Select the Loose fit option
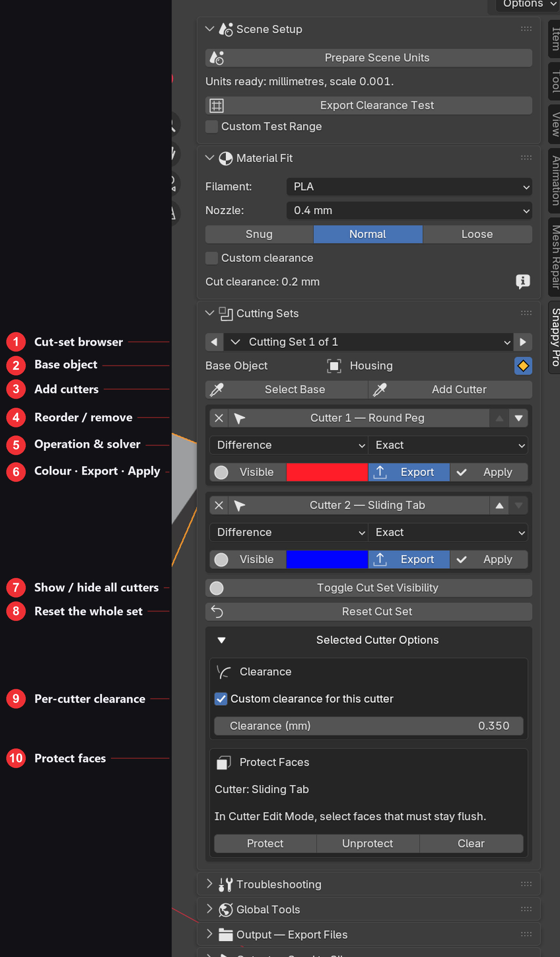This screenshot has width=560, height=957. point(477,234)
